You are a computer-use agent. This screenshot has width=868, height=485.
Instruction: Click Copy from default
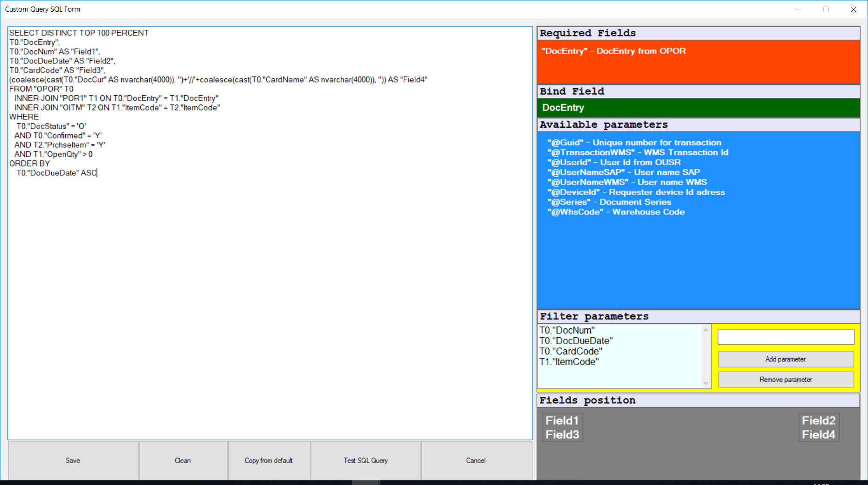point(269,460)
